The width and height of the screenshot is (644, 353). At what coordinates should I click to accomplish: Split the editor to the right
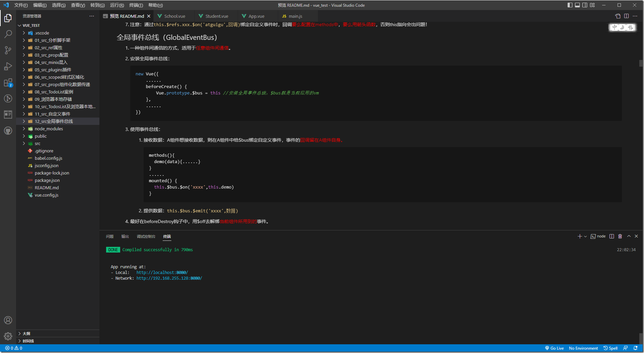626,16
